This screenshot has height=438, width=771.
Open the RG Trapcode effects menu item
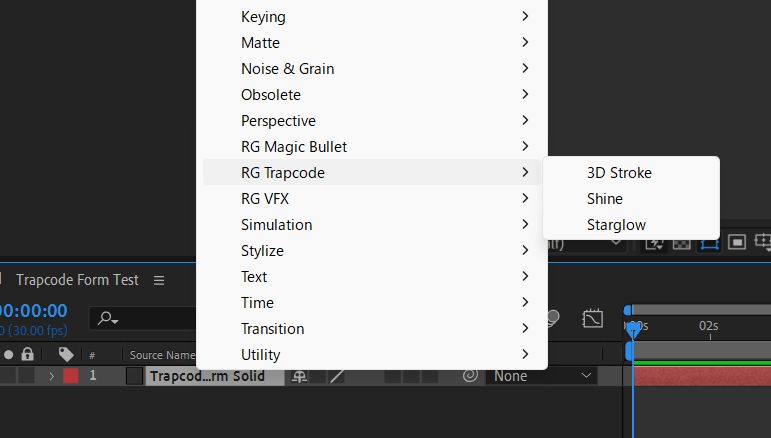(x=372, y=173)
